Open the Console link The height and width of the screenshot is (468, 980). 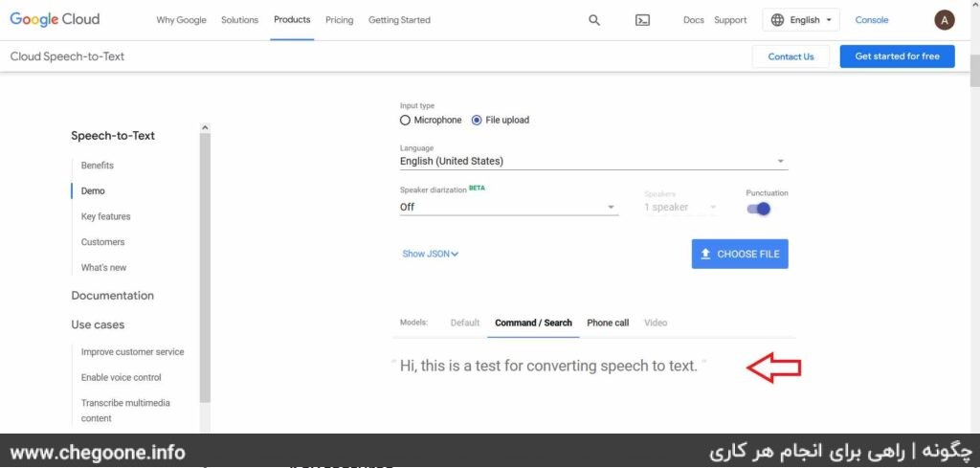[x=871, y=20]
